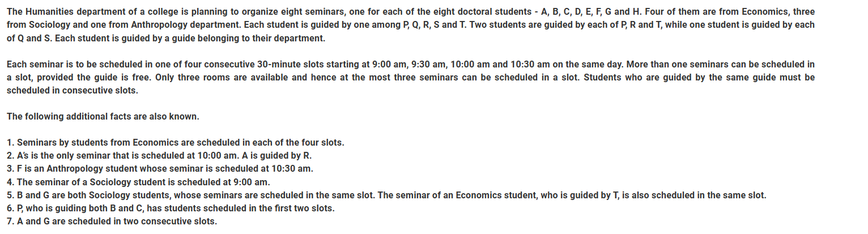868x234 pixels.
Task: Click fact 6 about guide P
Action: tap(171, 208)
